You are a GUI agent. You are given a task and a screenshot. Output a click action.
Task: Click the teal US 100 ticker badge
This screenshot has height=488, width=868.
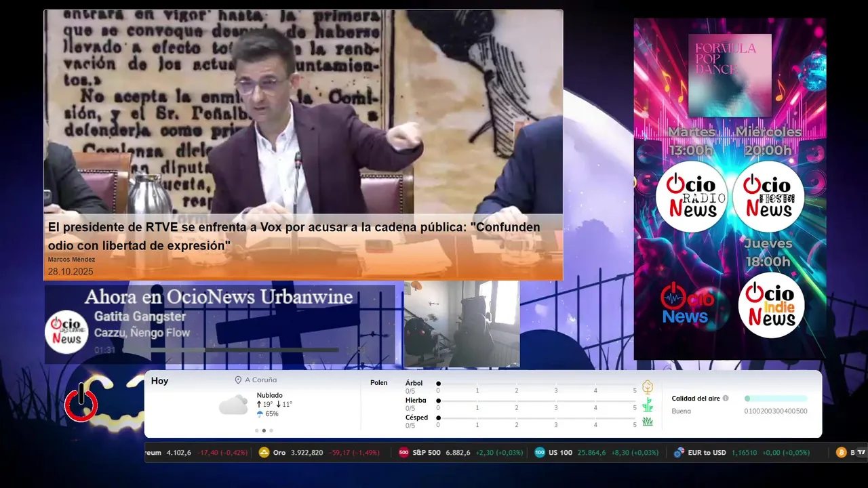click(540, 453)
